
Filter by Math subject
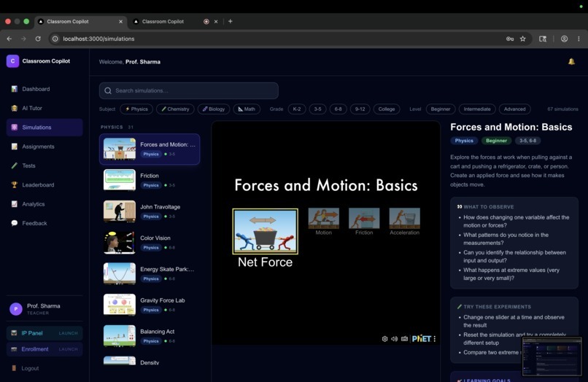tap(247, 109)
